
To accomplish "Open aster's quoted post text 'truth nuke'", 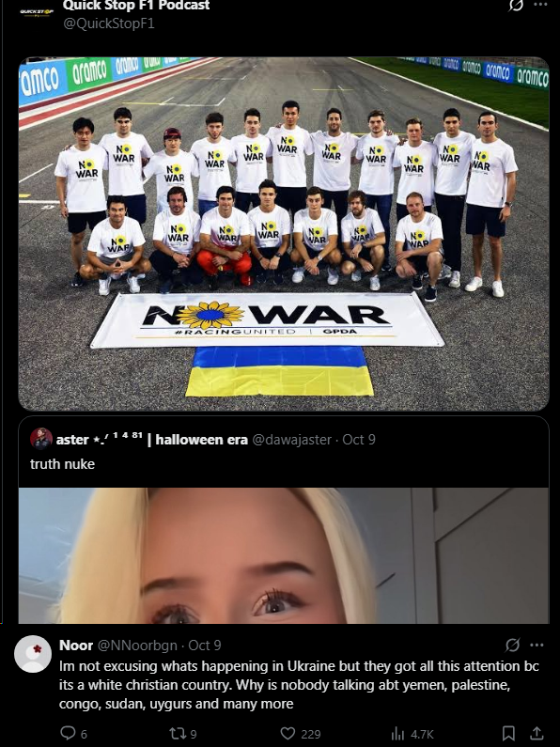I will [62, 464].
